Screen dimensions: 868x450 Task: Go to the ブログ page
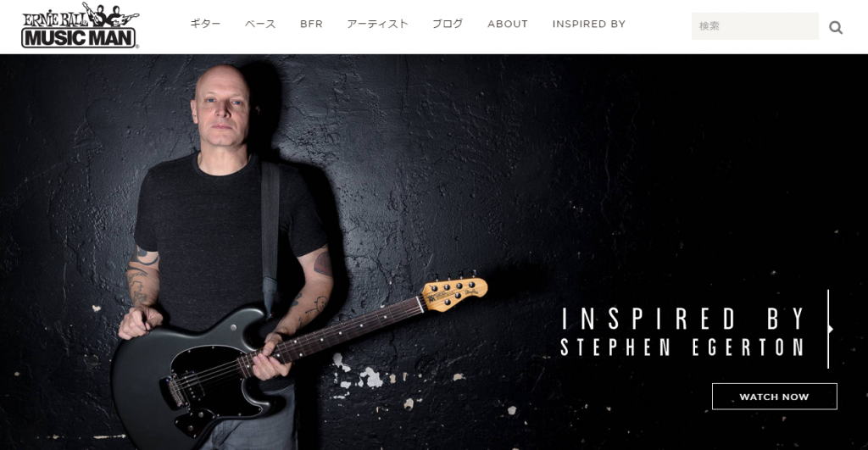click(448, 24)
